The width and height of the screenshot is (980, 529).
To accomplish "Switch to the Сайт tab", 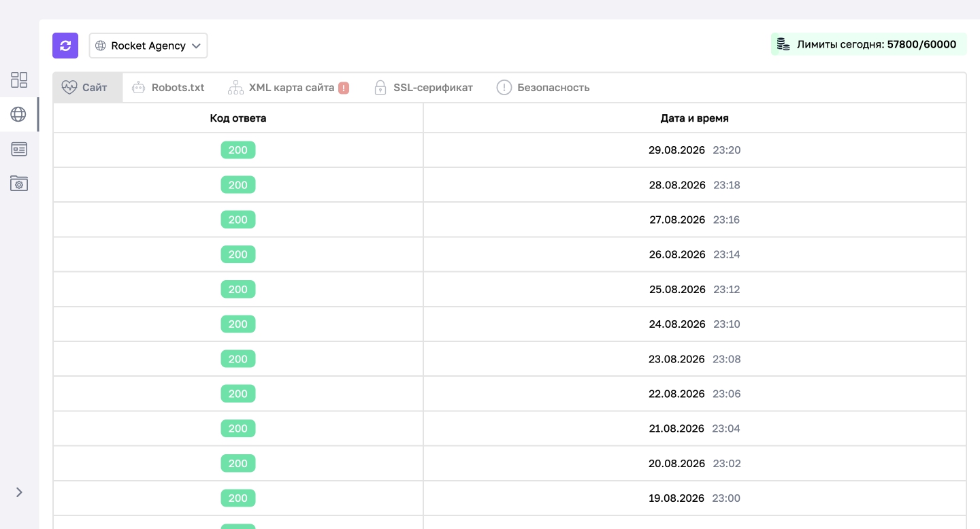I will coord(88,88).
